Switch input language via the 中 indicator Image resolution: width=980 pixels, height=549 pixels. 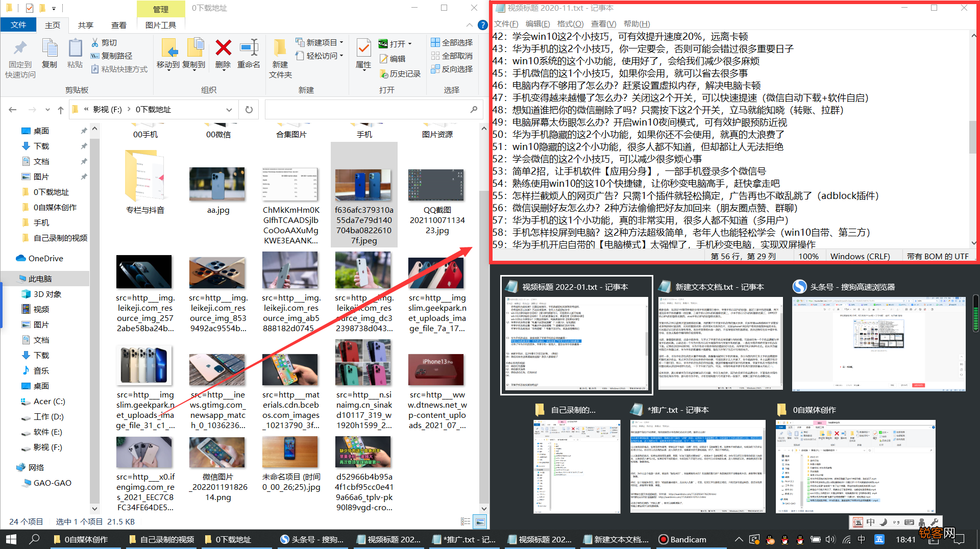coord(871,522)
